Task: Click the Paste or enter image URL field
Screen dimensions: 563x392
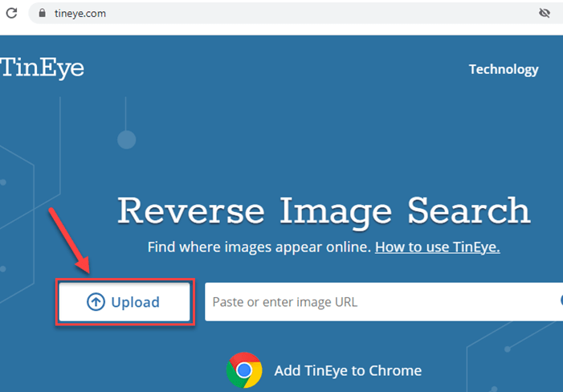Action: [384, 302]
